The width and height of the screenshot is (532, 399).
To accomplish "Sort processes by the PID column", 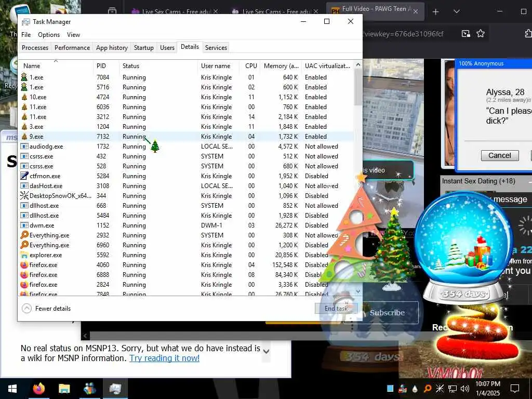I will (x=106, y=66).
